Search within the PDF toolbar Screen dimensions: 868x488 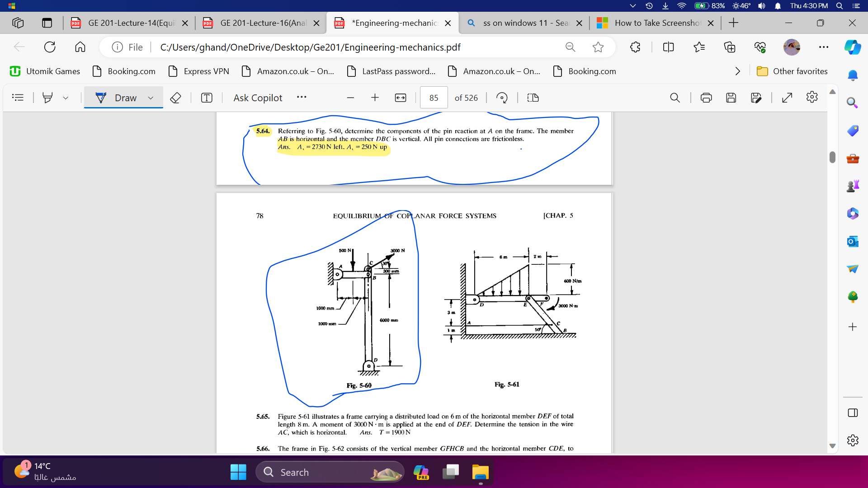click(675, 98)
